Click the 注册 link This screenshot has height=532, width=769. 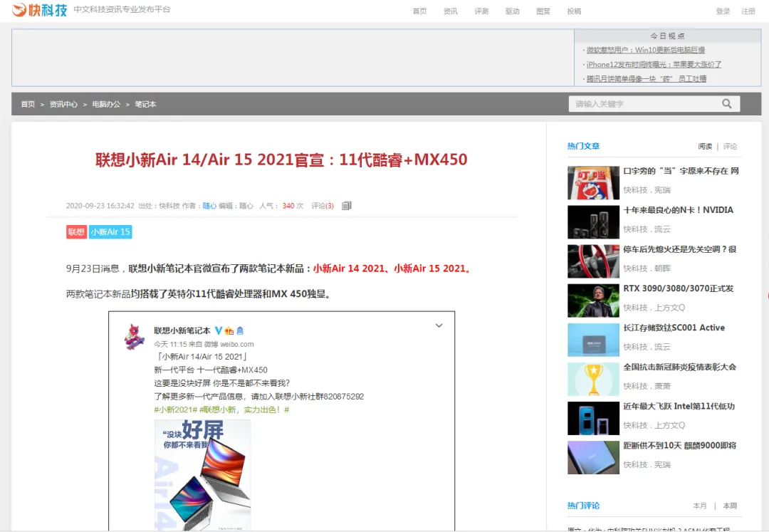748,11
